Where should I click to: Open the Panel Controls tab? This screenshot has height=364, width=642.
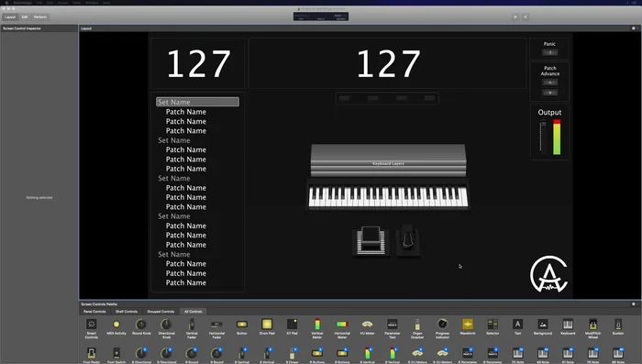pyautogui.click(x=94, y=312)
